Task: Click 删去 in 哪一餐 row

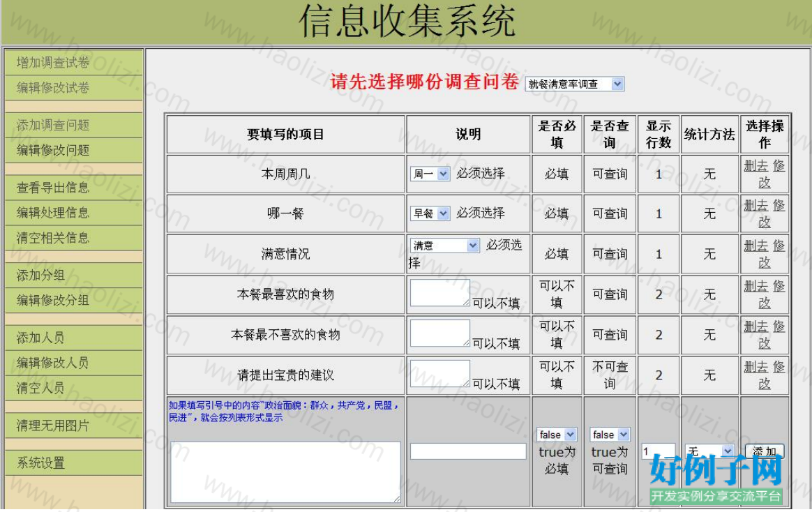Action: point(756,206)
